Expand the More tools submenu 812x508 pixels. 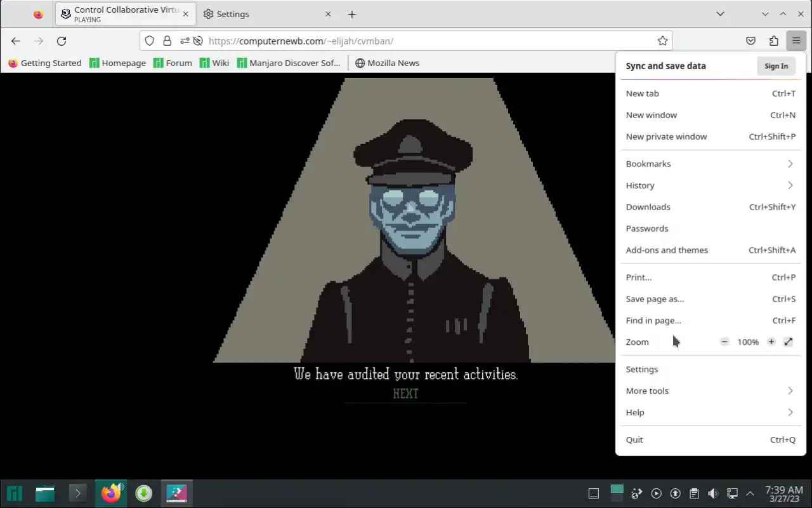710,391
